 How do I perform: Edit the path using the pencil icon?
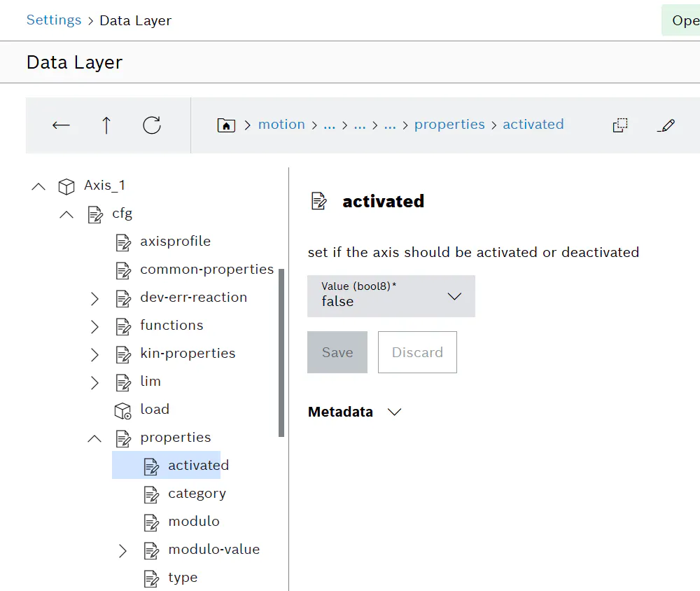[x=666, y=125]
